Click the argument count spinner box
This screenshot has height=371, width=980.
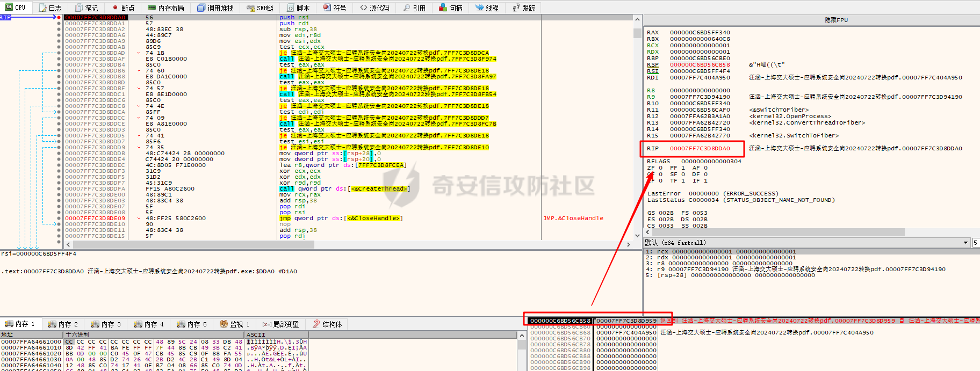click(976, 243)
